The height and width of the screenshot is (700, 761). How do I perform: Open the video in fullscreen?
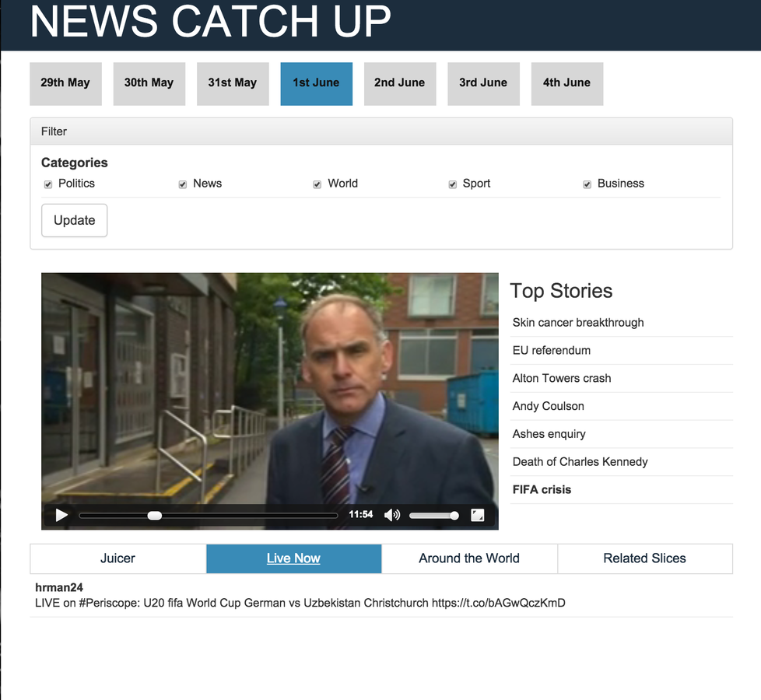pos(478,515)
